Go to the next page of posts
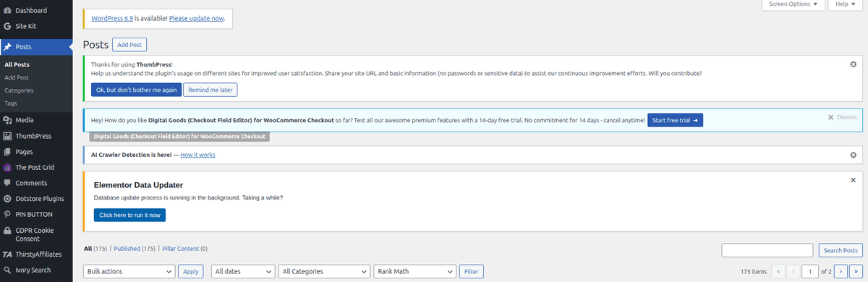Viewport: 868px width, 282px height. click(x=841, y=272)
